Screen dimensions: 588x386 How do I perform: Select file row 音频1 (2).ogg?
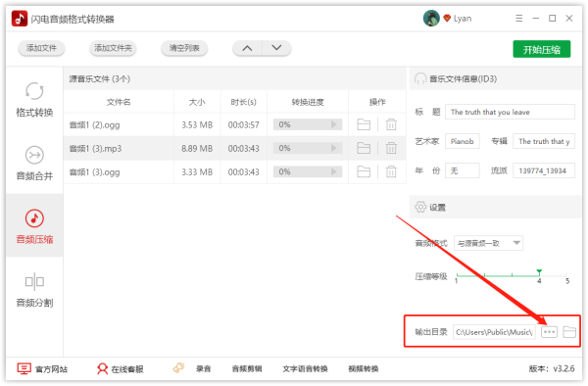click(x=235, y=124)
